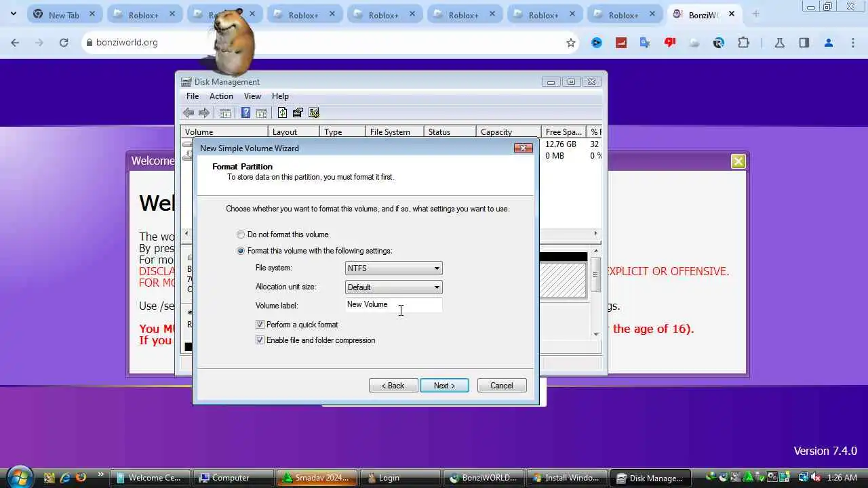This screenshot has height=488, width=868.
Task: Open the Chrome Extensions puzzle icon
Action: [x=743, y=43]
